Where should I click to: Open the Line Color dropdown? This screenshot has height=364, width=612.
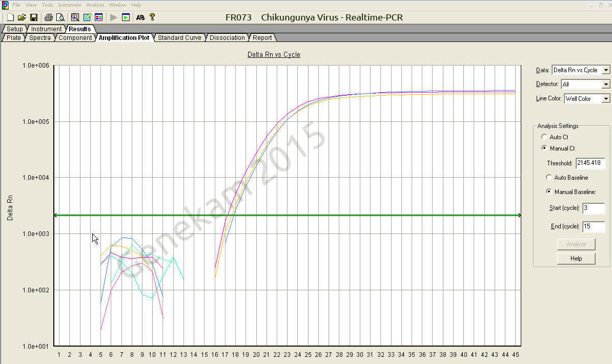click(606, 99)
